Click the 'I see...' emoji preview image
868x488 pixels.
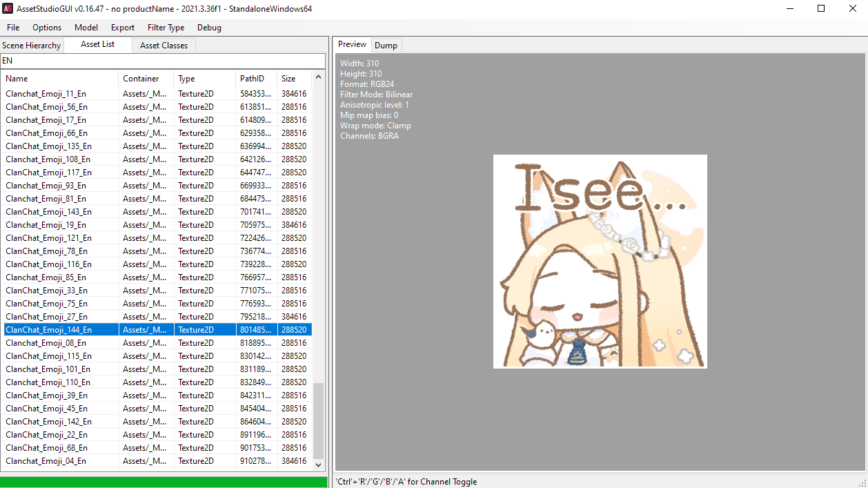coord(600,262)
